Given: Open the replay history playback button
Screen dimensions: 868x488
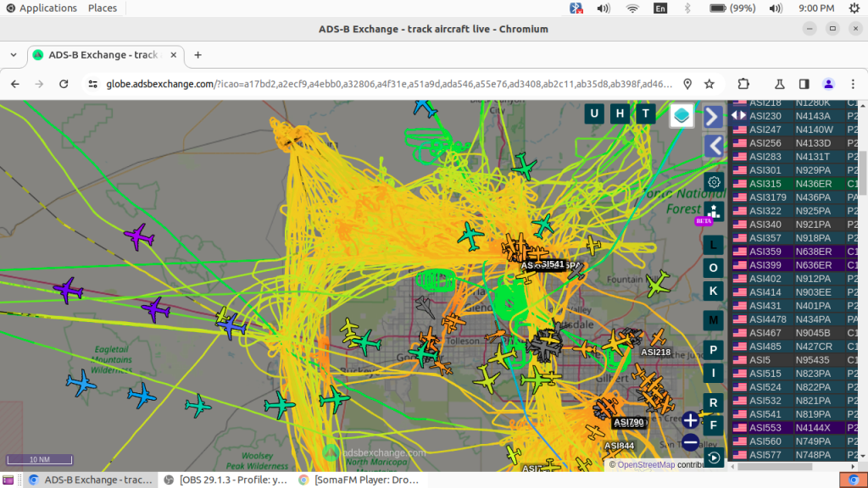Looking at the screenshot, I should pyautogui.click(x=714, y=457).
